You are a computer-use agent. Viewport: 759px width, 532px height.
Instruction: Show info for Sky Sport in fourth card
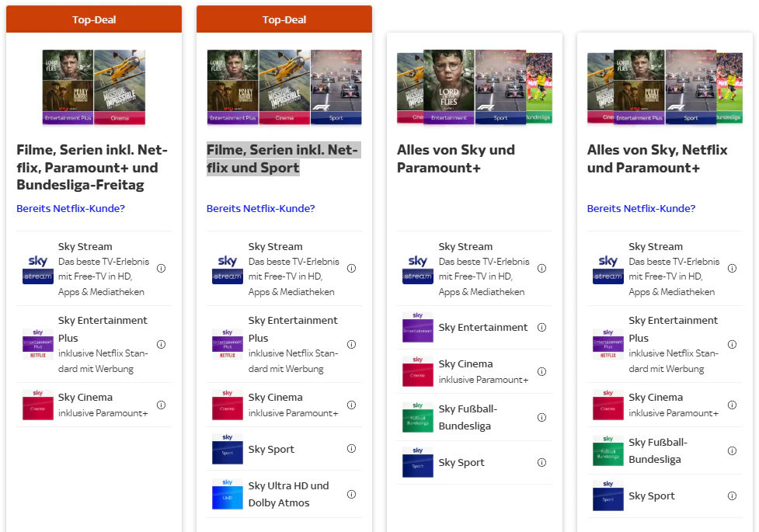coord(732,495)
